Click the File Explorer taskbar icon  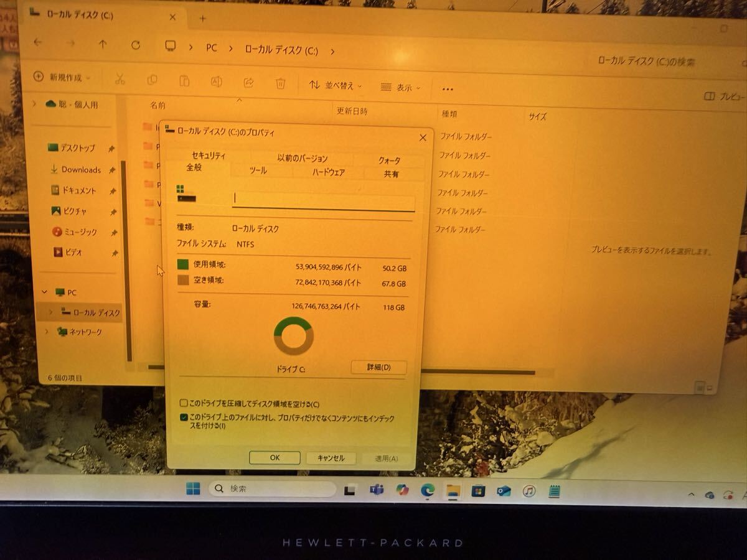pyautogui.click(x=453, y=491)
